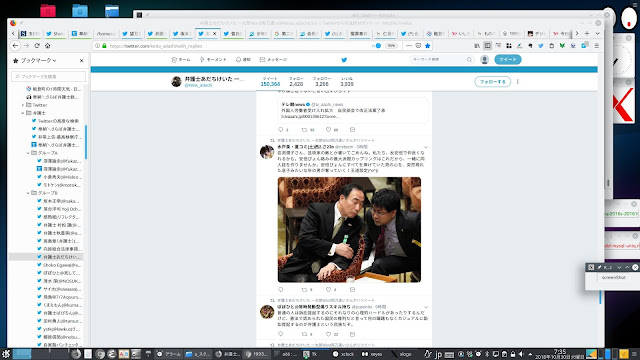Viewport: 640px width, 360px height.
Task: Switch to the Shoko Twitter tab
Action: tap(56, 33)
